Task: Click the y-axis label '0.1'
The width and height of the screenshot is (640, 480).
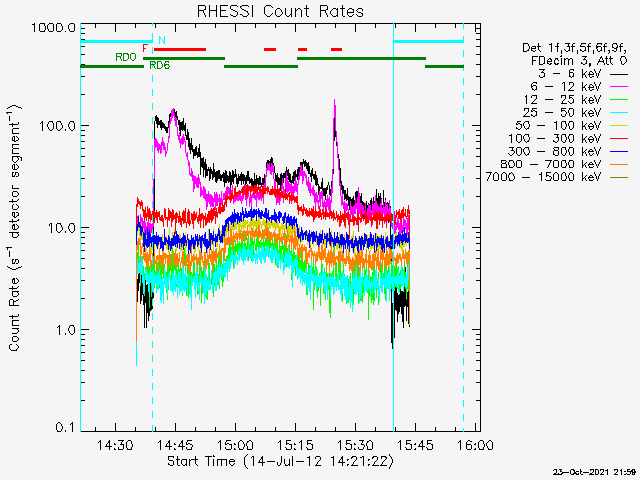Action: [x=65, y=427]
